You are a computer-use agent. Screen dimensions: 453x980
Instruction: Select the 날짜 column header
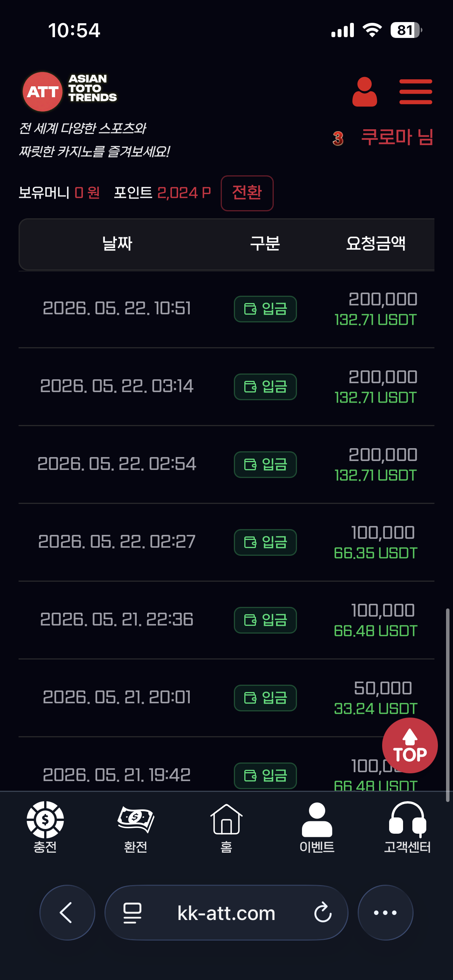[x=117, y=243]
